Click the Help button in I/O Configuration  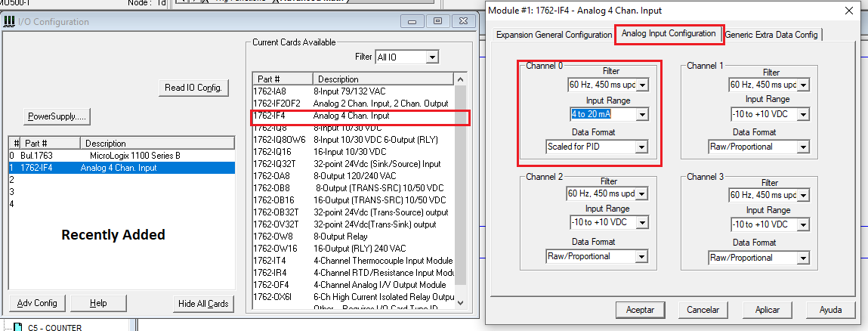tap(98, 303)
